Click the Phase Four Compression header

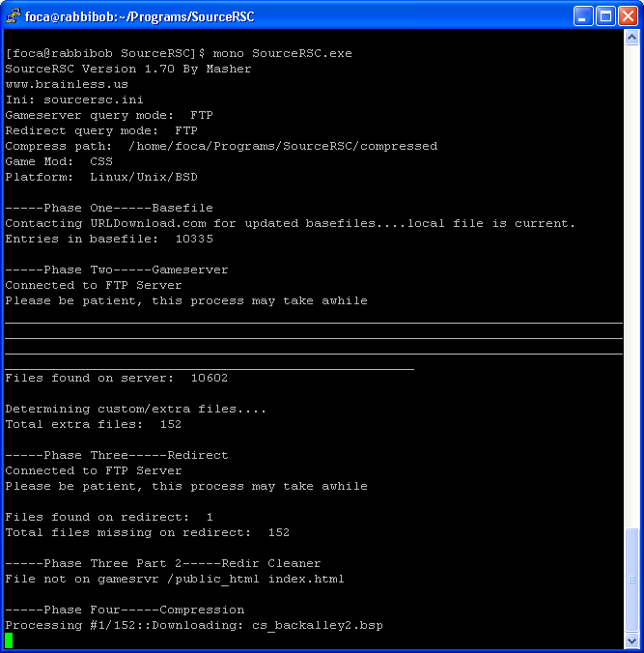[x=125, y=610]
